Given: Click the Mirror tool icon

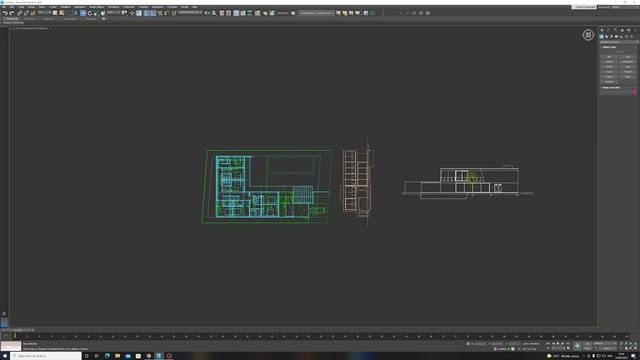Looking at the screenshot, I should [207, 13].
